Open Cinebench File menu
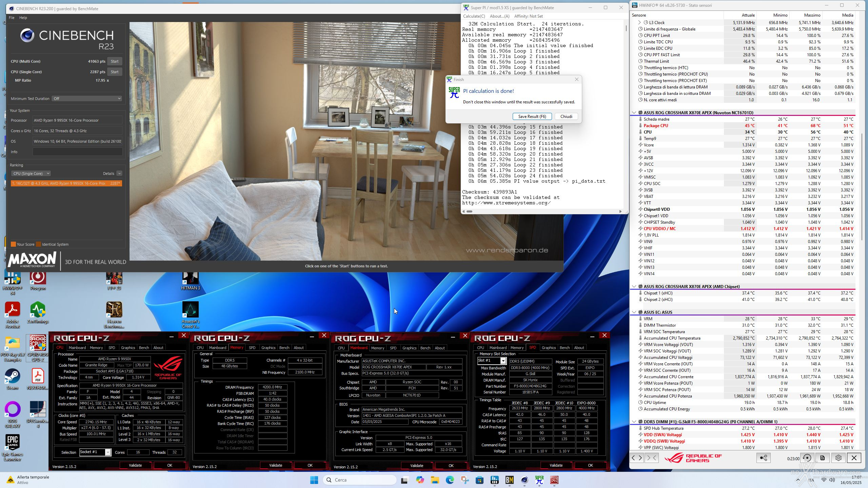 pos(12,18)
